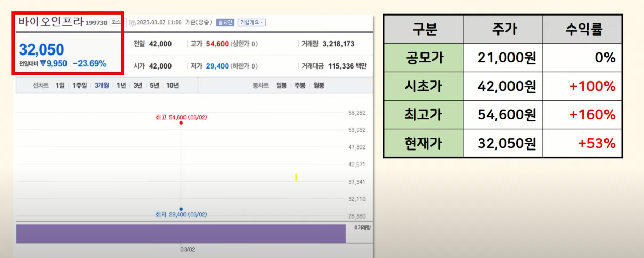Switch to the 월봉 candlestick chart

coord(319,86)
